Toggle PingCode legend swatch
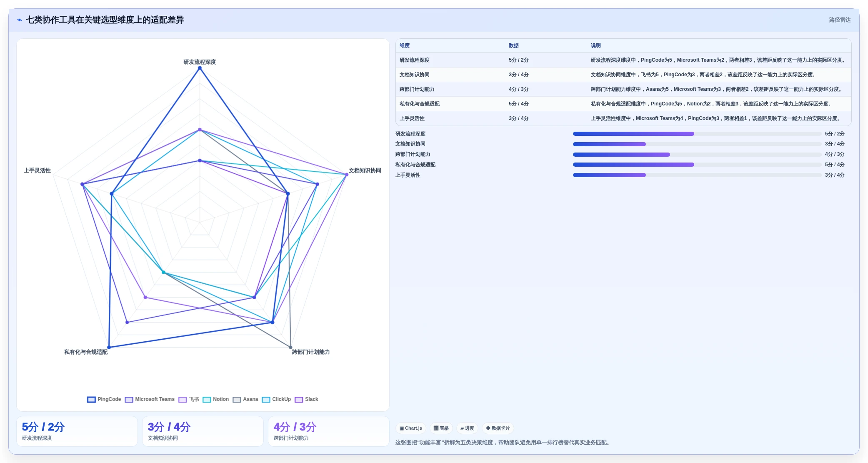This screenshot has width=868, height=463. (91, 399)
